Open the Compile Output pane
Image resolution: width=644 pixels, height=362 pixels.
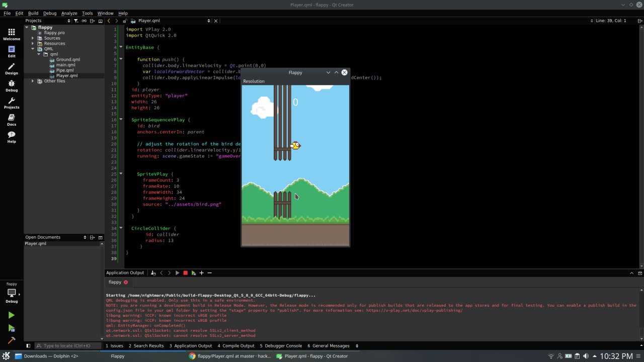pyautogui.click(x=236, y=346)
